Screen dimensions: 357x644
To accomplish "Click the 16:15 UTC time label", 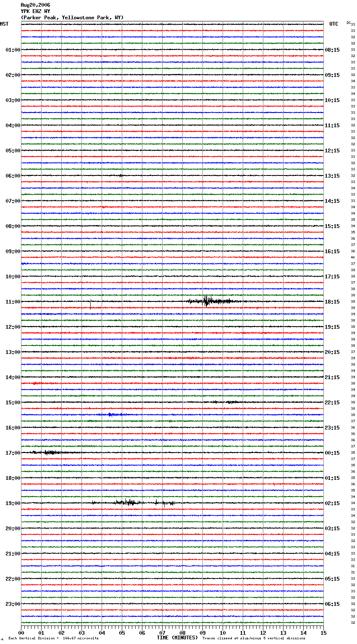I will pyautogui.click(x=332, y=251).
